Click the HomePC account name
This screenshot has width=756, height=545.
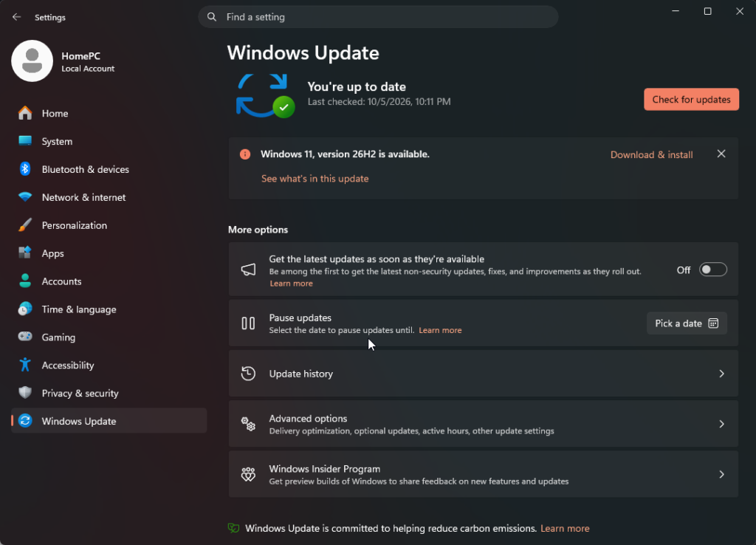point(80,56)
